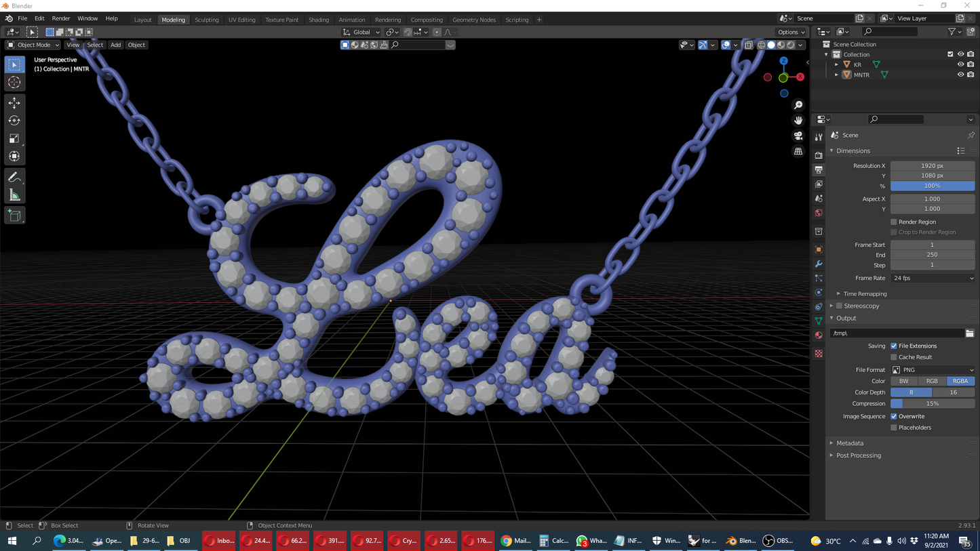Browse output path folder button
The image size is (980, 551).
coord(970,333)
